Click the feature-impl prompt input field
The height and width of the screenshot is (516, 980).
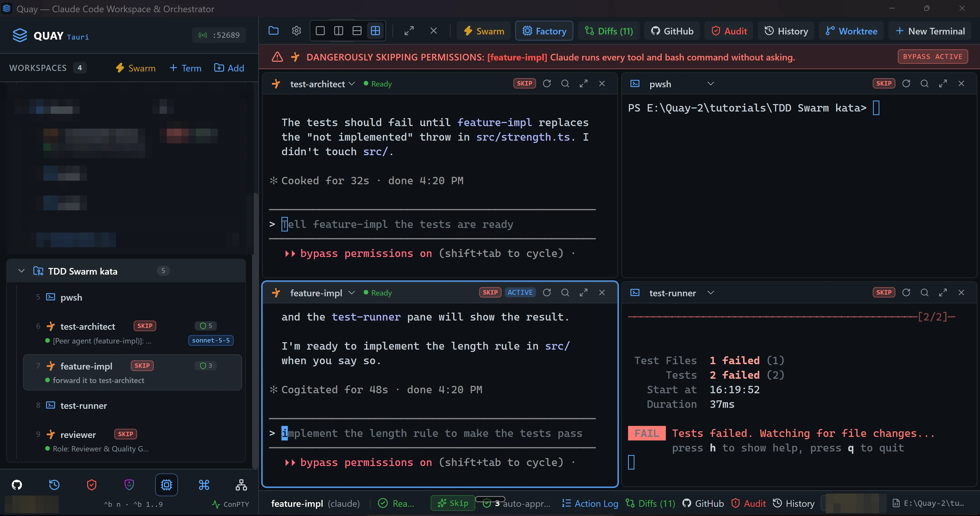(x=432, y=433)
